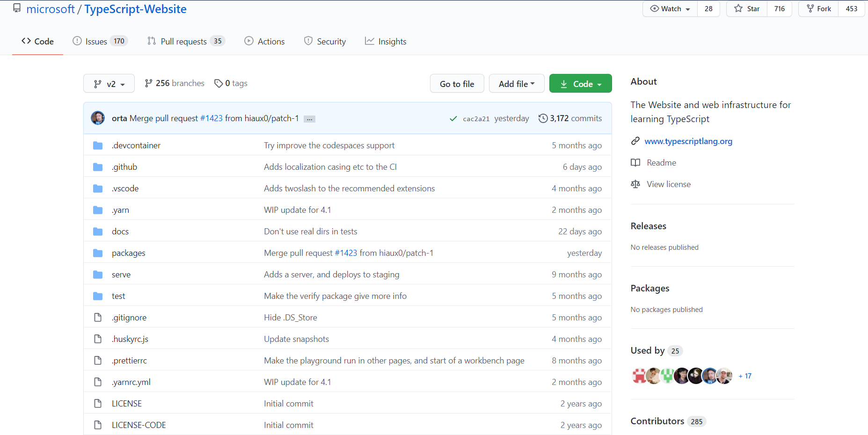
Task: Open commit "Adds twoslash to the recommended extensions"
Action: [x=349, y=188]
